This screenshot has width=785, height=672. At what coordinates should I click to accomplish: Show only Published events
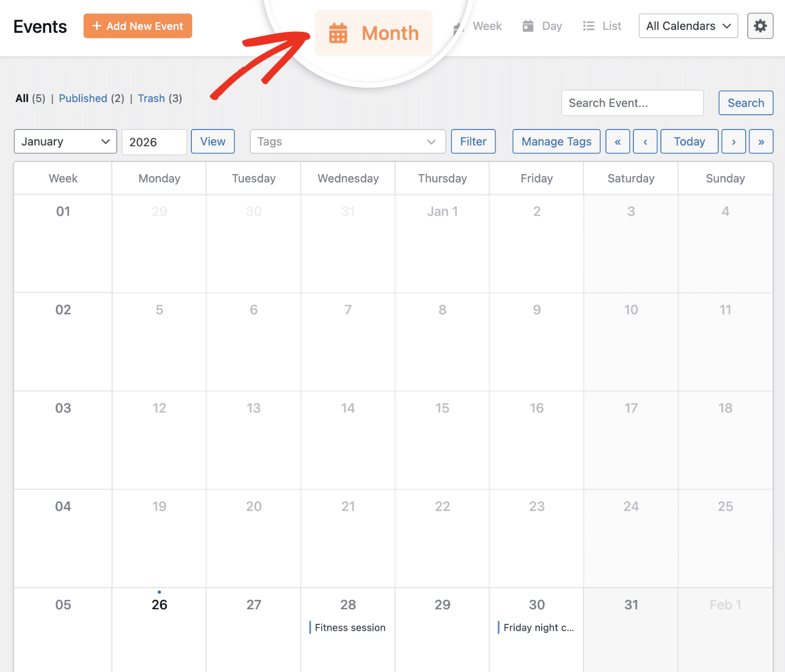pos(82,98)
